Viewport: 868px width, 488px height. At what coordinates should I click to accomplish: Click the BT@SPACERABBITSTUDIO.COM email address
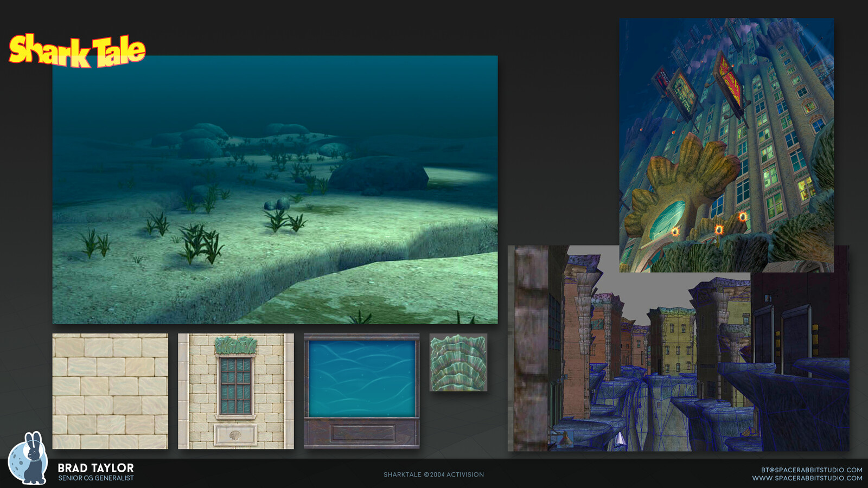pos(812,470)
